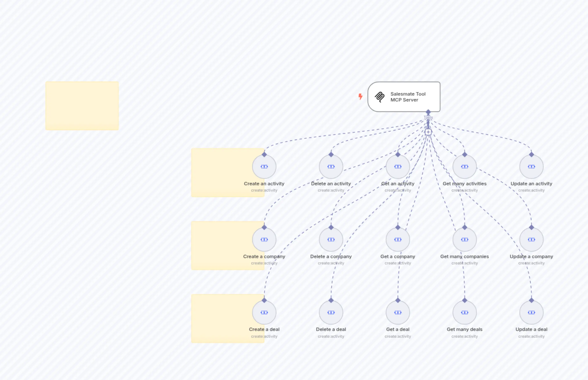Click the Tools connection label
This screenshot has height=380, width=588.
click(428, 117)
